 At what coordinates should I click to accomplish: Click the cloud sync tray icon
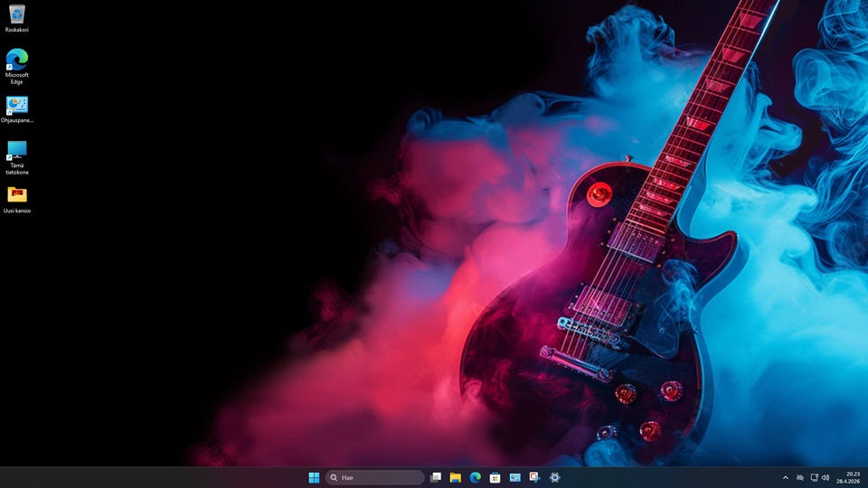[x=800, y=477]
